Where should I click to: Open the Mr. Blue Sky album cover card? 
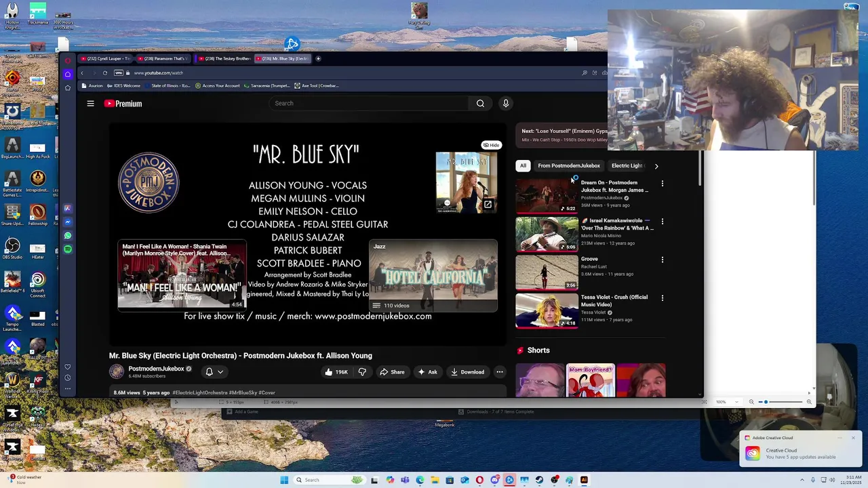coord(467,182)
